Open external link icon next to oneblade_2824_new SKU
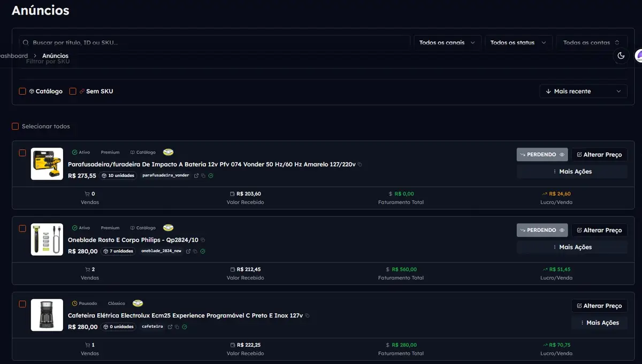 point(188,251)
